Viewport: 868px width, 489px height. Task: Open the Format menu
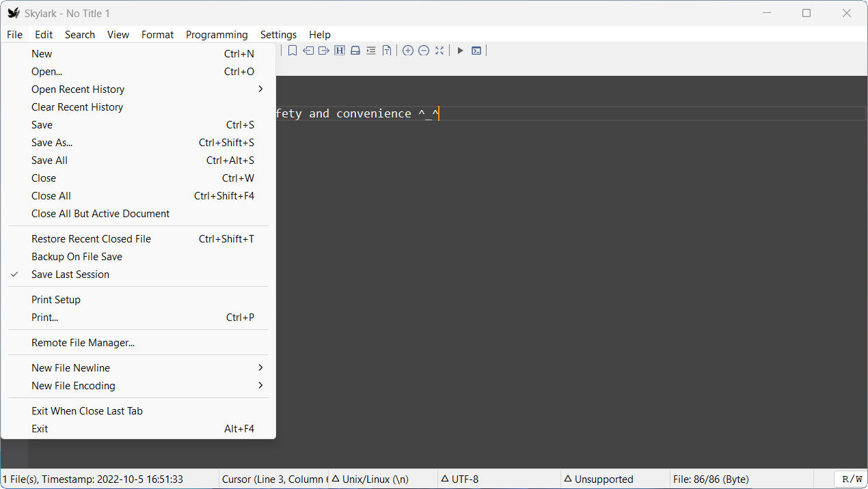tap(158, 35)
